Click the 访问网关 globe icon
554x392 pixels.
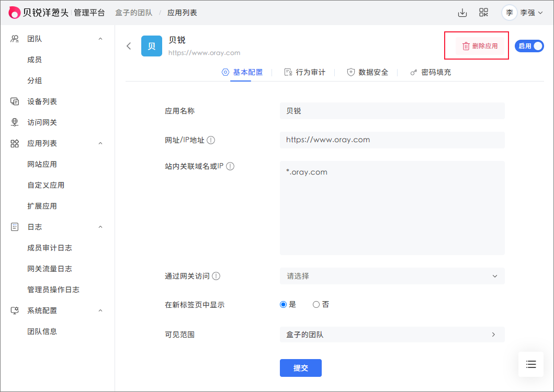coord(15,122)
